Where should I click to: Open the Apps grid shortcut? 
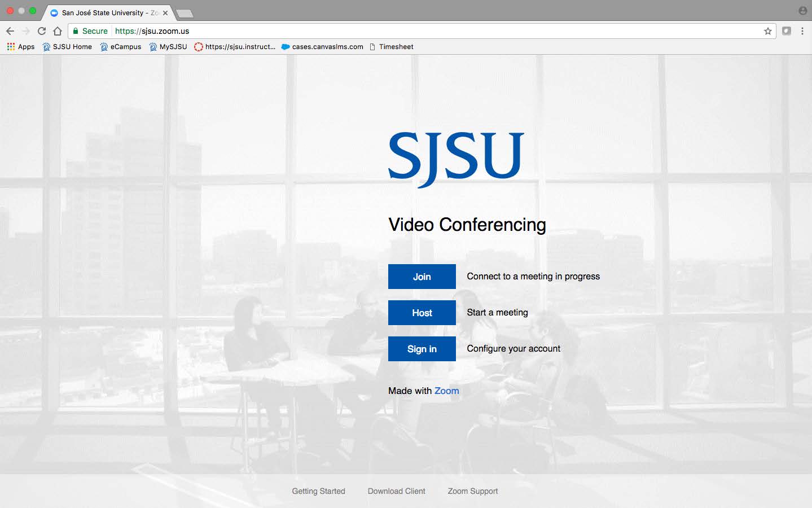[21, 47]
